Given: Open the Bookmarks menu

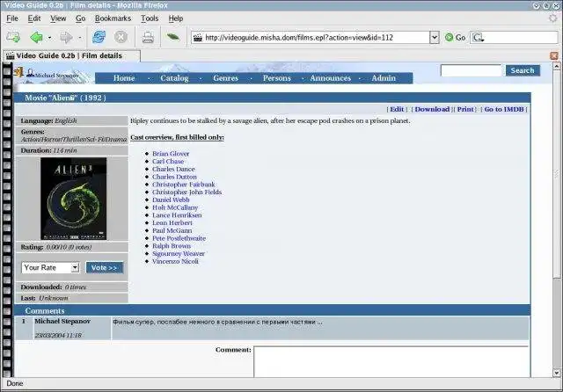Looking at the screenshot, I should point(113,18).
